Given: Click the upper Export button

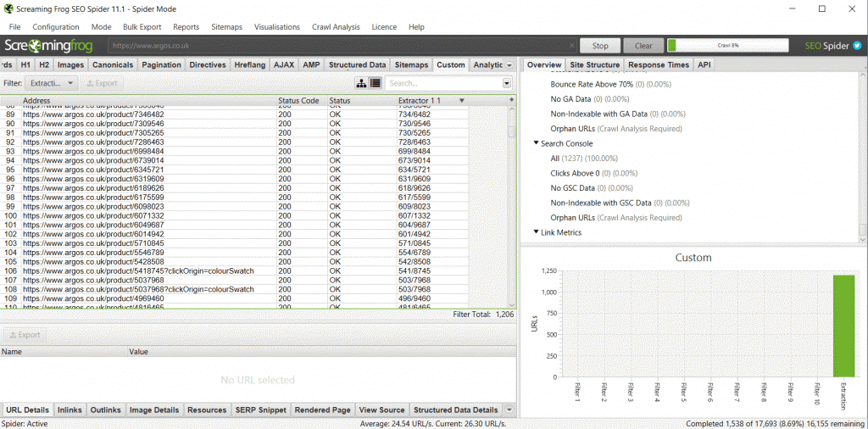Looking at the screenshot, I should click(x=101, y=83).
